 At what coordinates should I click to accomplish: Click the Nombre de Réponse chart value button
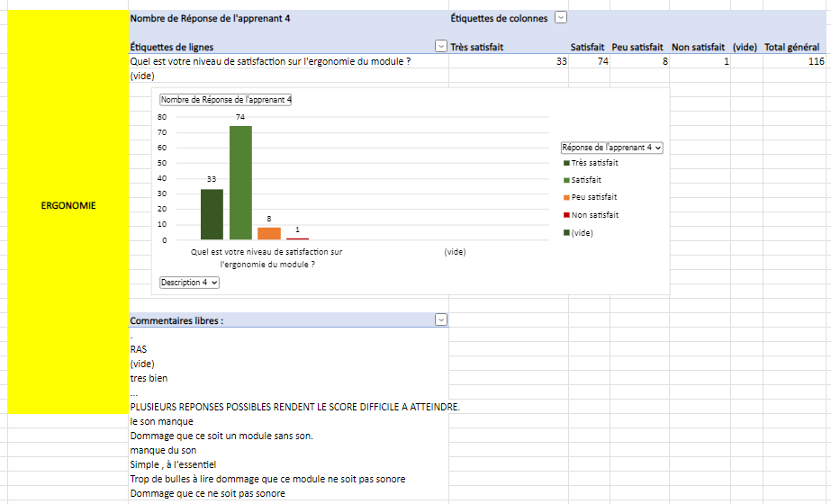click(225, 100)
